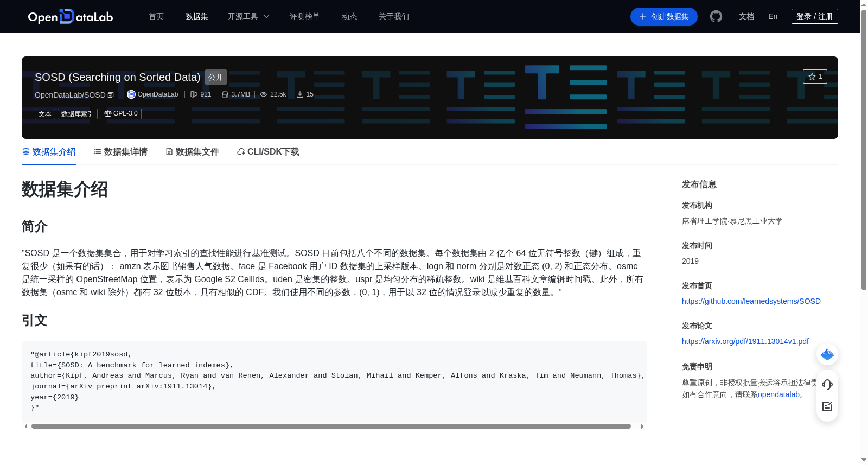This screenshot has width=868, height=465.
Task: Click the 引文 heading
Action: [35, 320]
